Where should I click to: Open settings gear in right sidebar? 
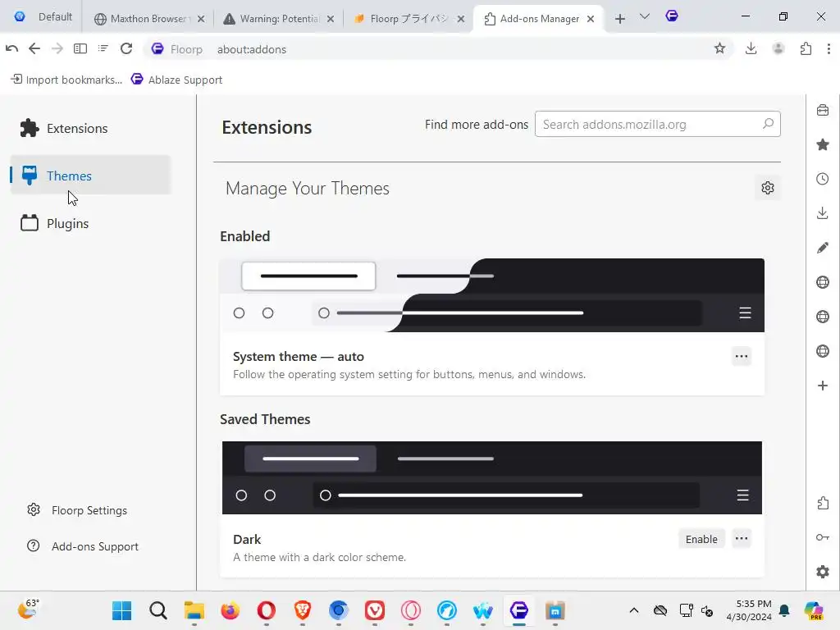[x=822, y=572]
